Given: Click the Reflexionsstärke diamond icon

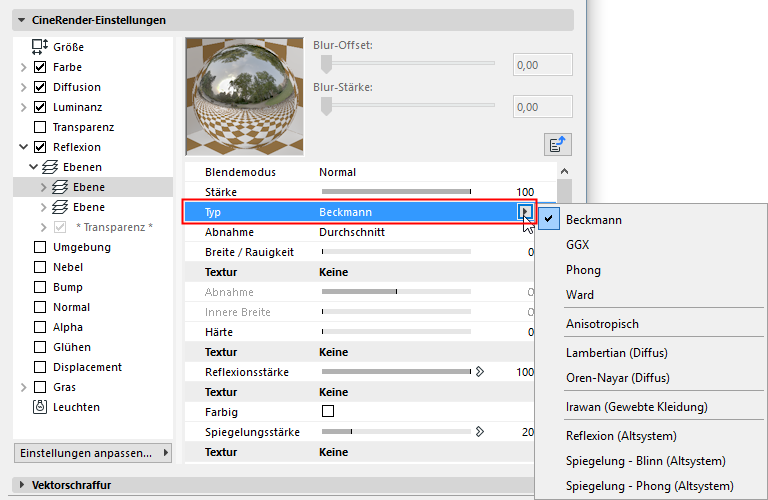Looking at the screenshot, I should pos(480,372).
